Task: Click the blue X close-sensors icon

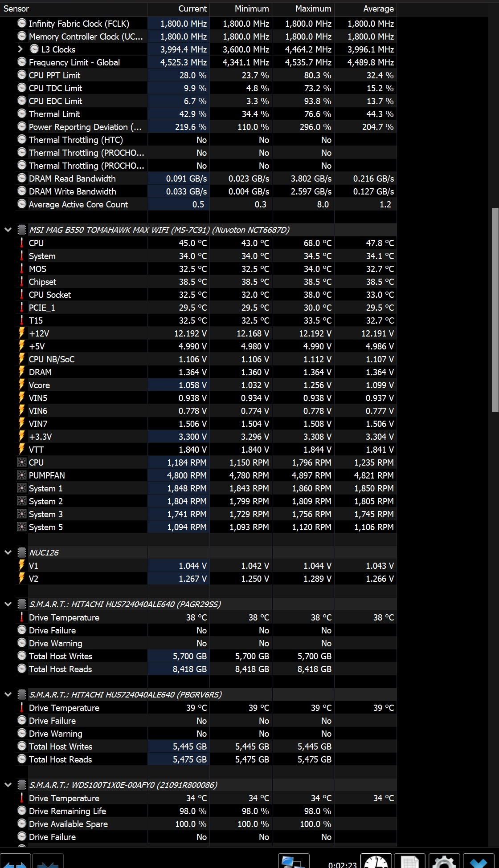Action: point(479,861)
